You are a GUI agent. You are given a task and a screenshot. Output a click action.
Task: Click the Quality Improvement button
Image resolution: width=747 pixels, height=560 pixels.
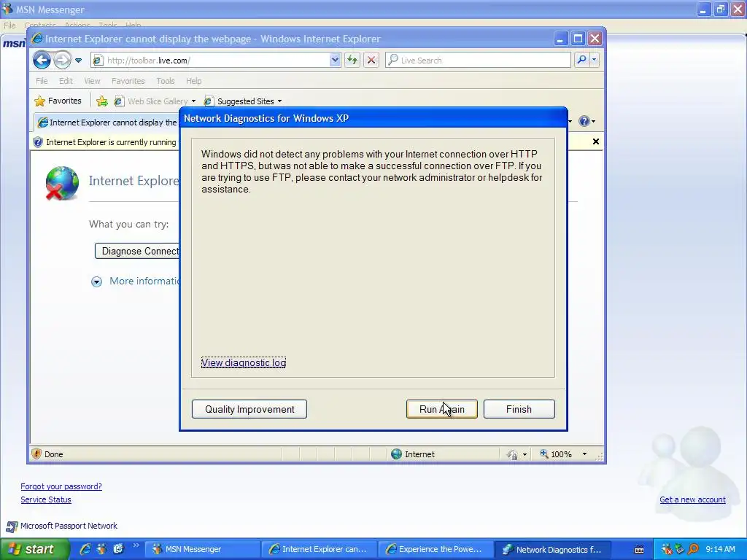point(249,409)
